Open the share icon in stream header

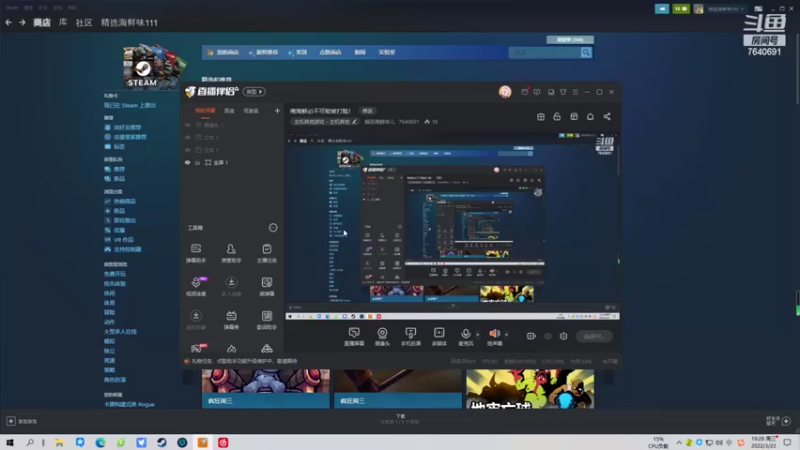point(607,117)
